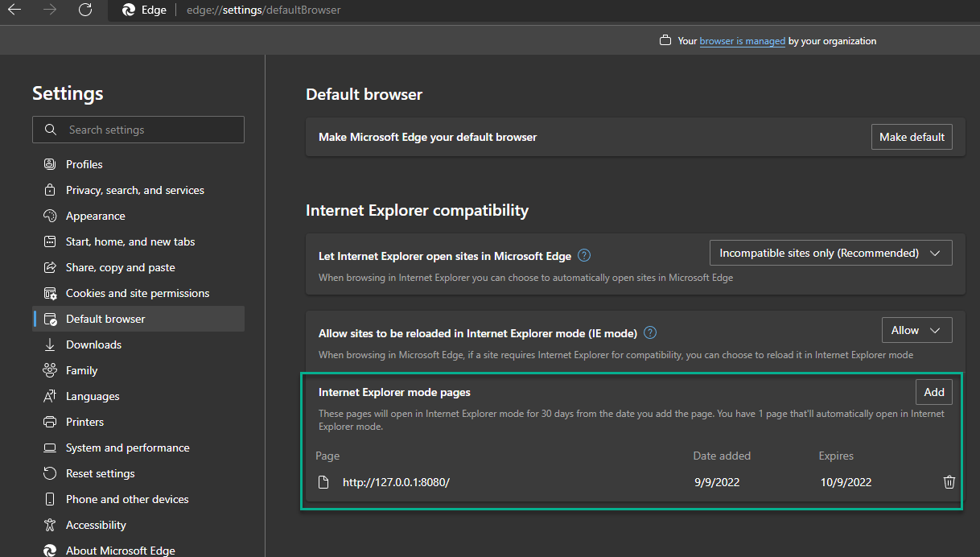
Task: Click the date added 9/9/2022
Action: tap(716, 482)
